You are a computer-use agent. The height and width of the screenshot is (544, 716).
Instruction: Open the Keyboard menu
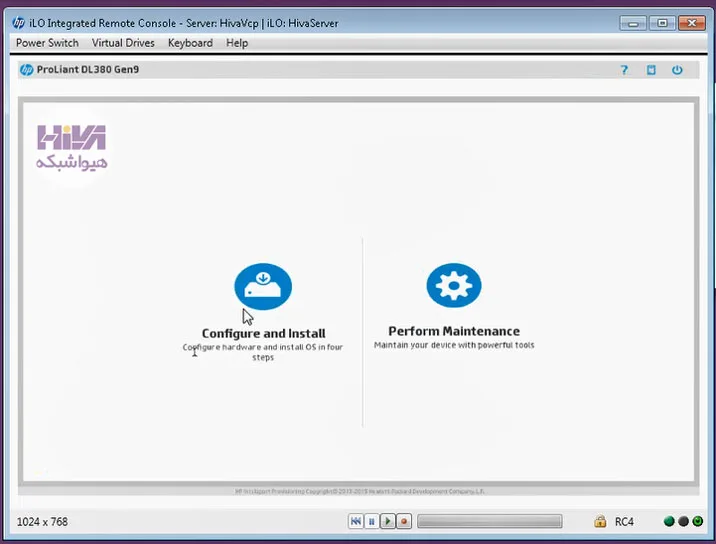(x=190, y=43)
